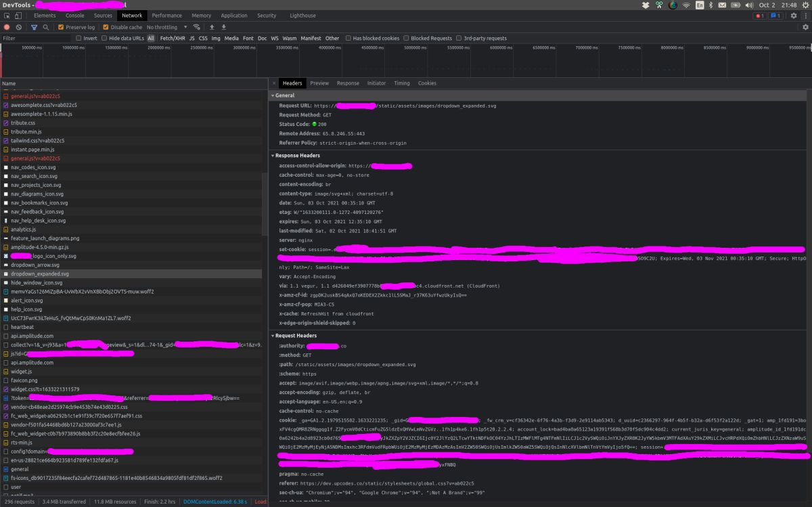812x507 pixels.
Task: Open the Lighthouse panel tab
Action: 302,16
